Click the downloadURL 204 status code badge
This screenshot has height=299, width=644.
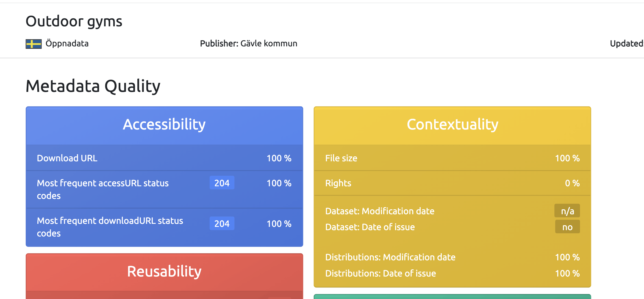point(222,224)
